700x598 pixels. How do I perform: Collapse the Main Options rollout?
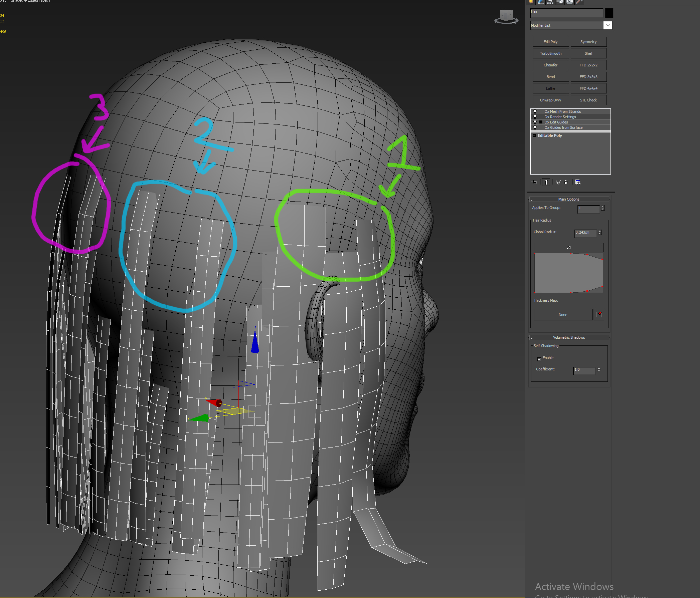568,199
